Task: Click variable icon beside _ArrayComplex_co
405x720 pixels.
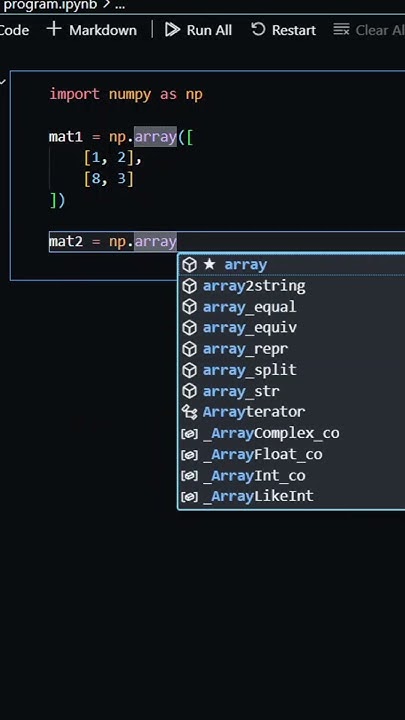Action: (x=189, y=433)
